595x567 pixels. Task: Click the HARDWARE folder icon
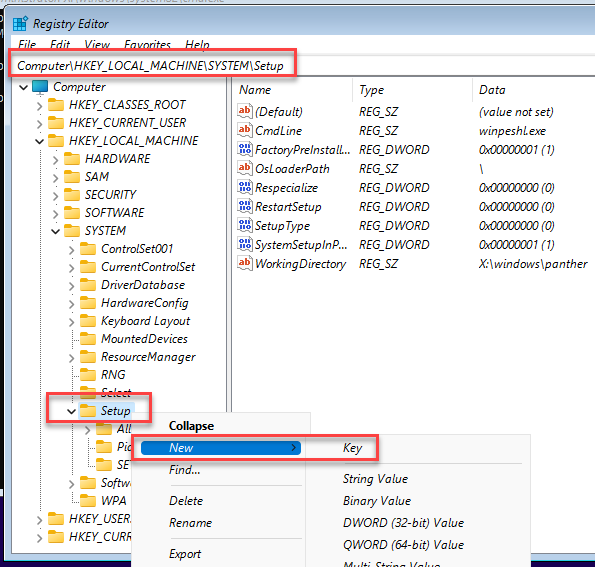(x=72, y=159)
